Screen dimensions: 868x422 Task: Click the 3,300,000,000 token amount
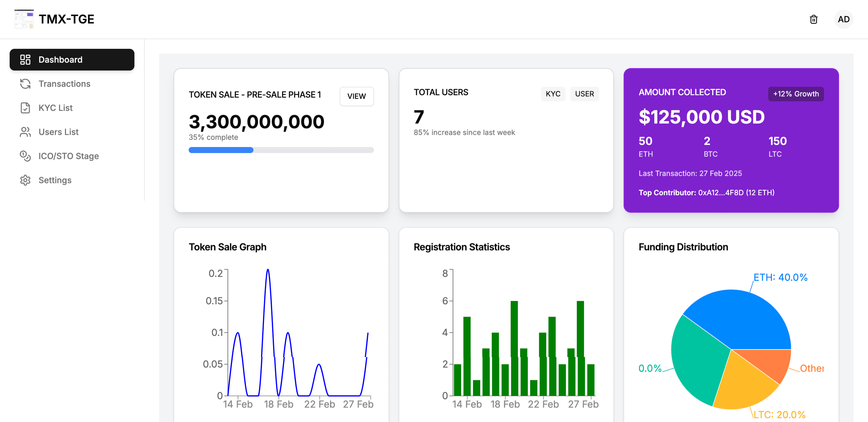tap(256, 122)
